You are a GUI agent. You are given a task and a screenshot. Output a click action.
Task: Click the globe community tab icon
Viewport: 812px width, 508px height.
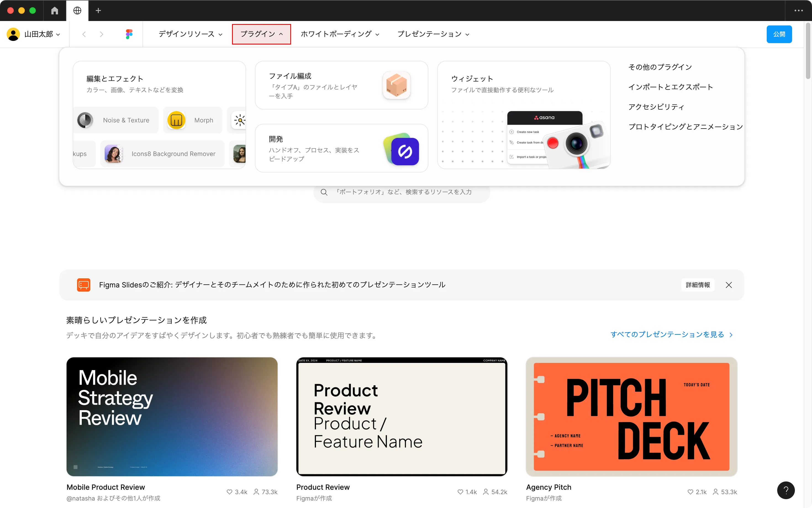click(77, 11)
